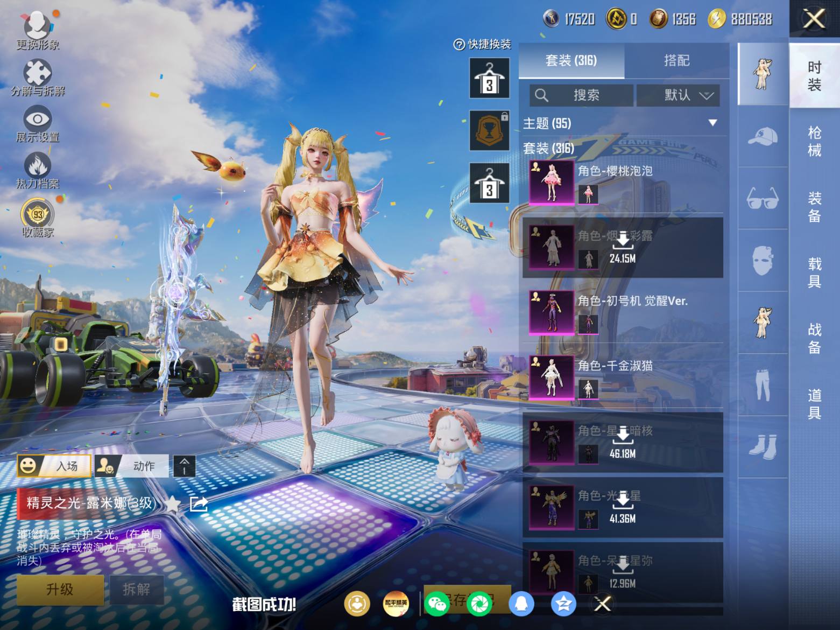Close the wardrobe with the top-right X
The image size is (840, 630).
click(x=814, y=19)
